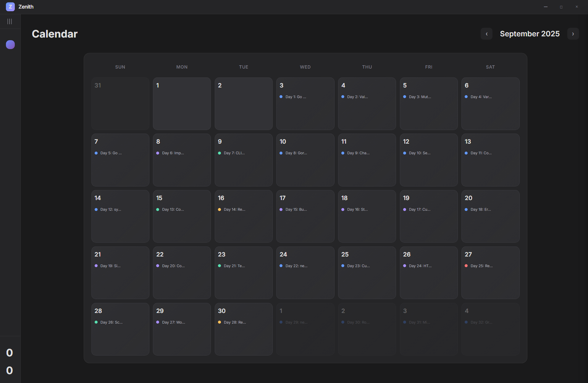Screen dimensions: 588x383
Task: Collapse the sidebar using the handle icon
Action: (10, 21)
